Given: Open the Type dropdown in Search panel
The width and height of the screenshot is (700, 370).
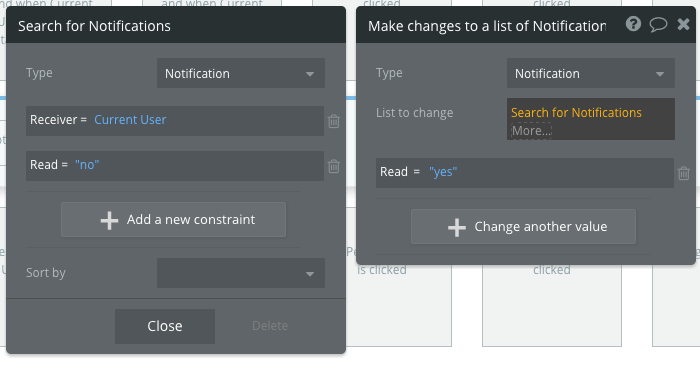Looking at the screenshot, I should [241, 73].
